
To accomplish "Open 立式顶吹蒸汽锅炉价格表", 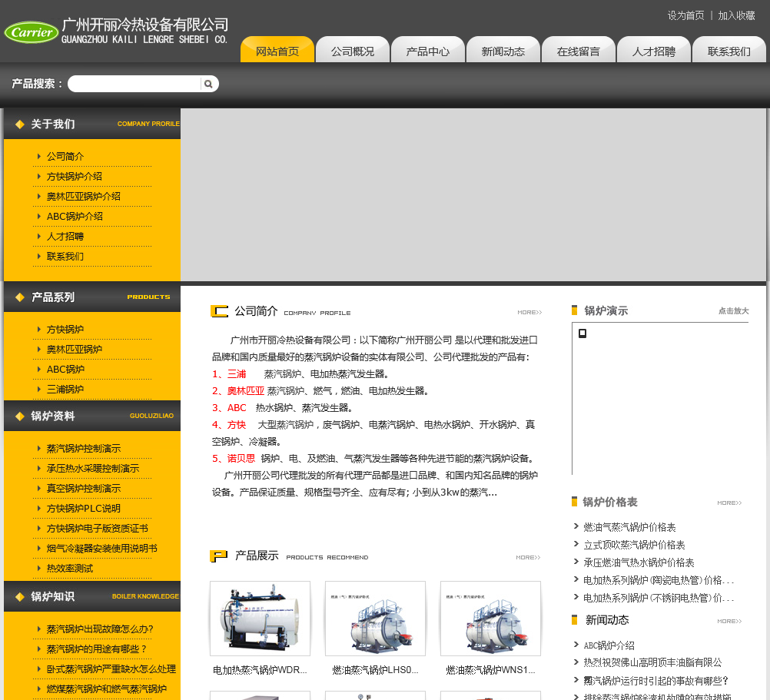I will (634, 545).
